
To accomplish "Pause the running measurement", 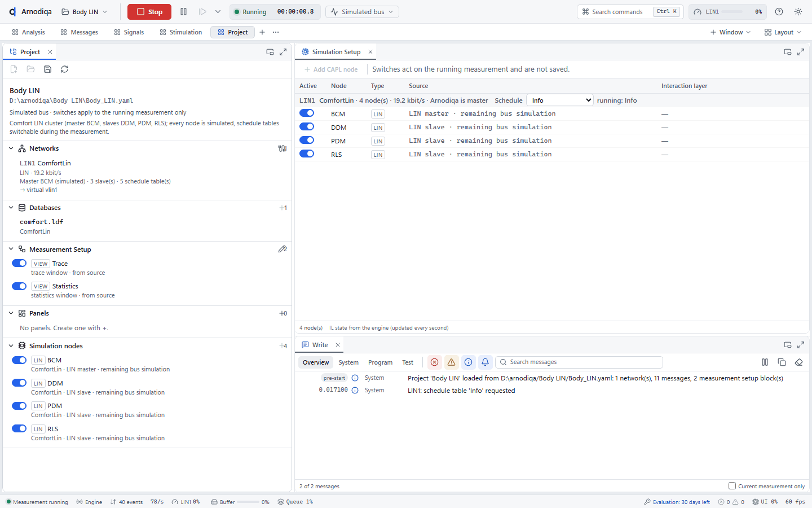I will (x=183, y=12).
